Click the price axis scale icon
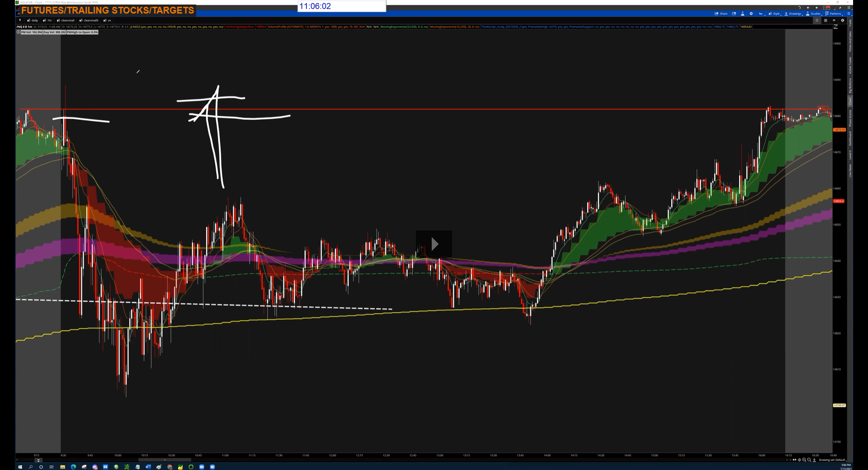 pyautogui.click(x=835, y=27)
